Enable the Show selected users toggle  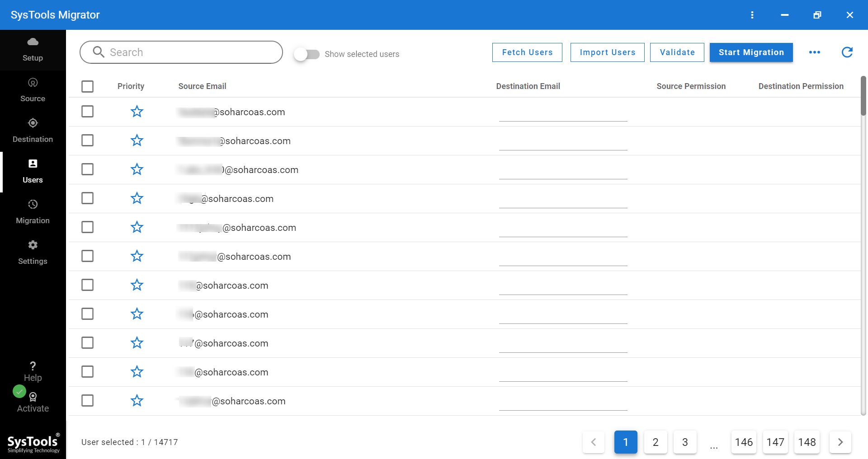pyautogui.click(x=307, y=54)
